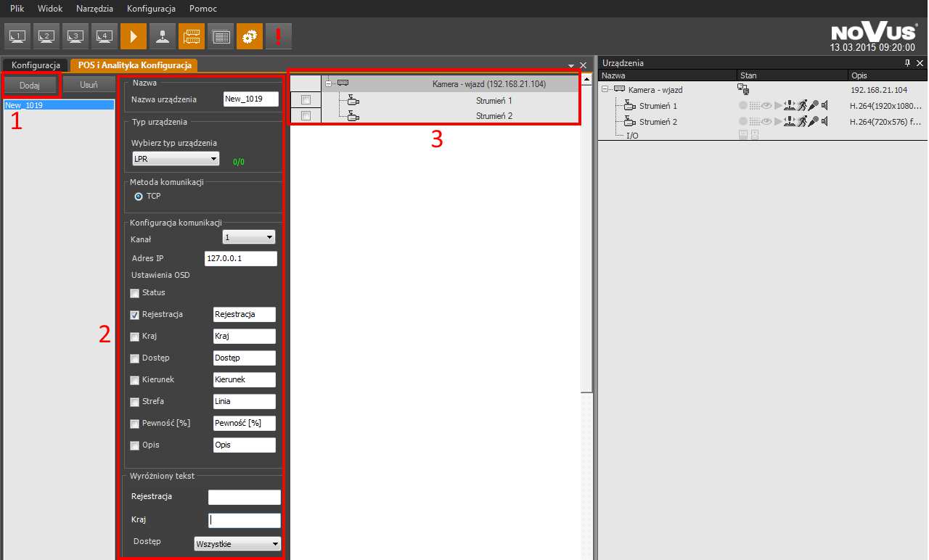
Task: Open the Widok menu
Action: coord(50,9)
